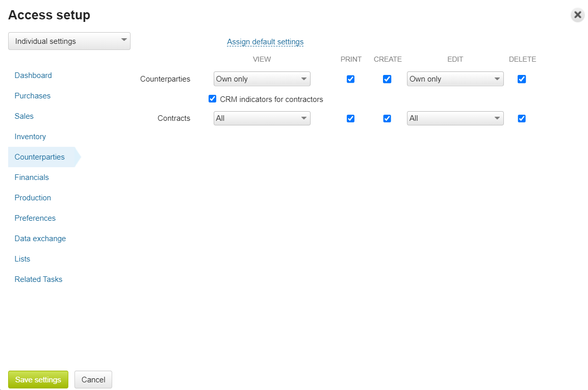The width and height of the screenshot is (588, 390).
Task: Open Preferences section
Action: point(35,218)
